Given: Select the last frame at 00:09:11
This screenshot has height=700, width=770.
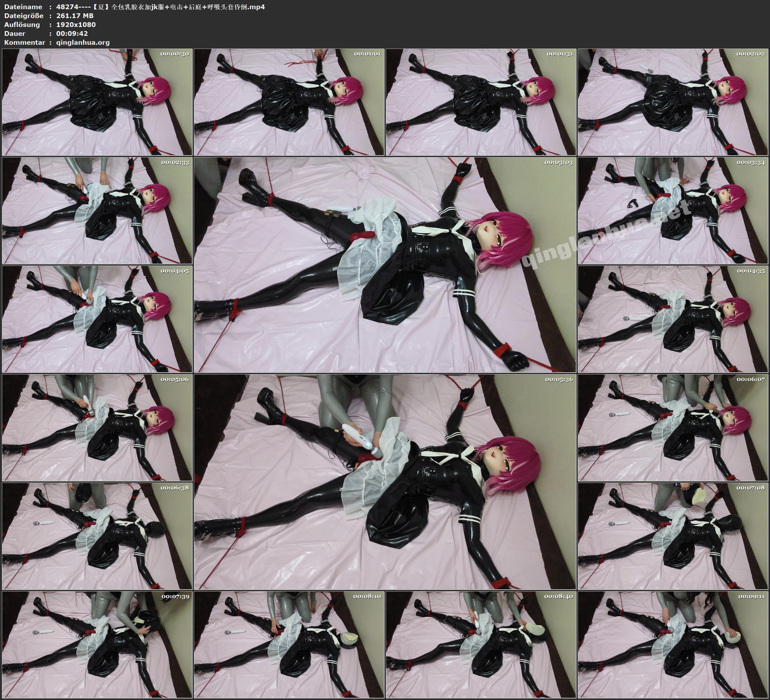Looking at the screenshot, I should pos(673,644).
